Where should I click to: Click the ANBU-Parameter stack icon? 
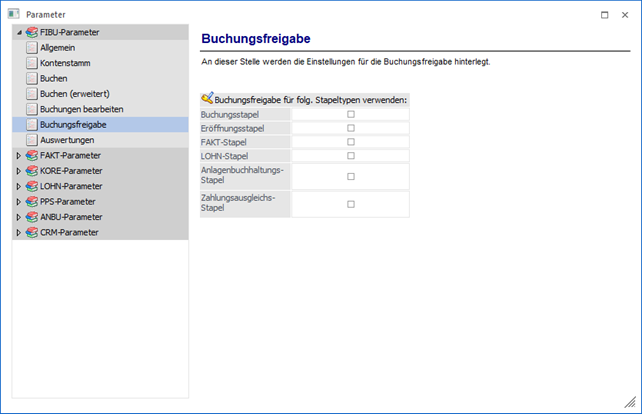coord(31,217)
